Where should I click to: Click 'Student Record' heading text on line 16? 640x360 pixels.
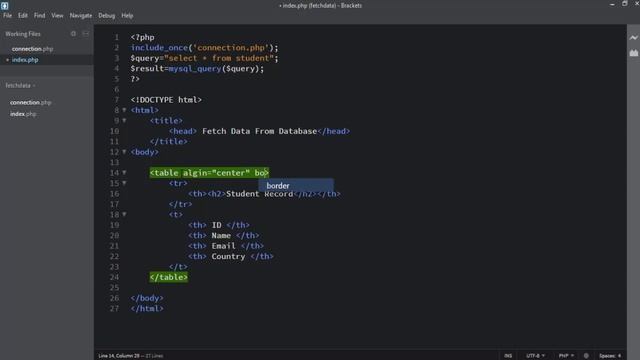[x=260, y=194]
